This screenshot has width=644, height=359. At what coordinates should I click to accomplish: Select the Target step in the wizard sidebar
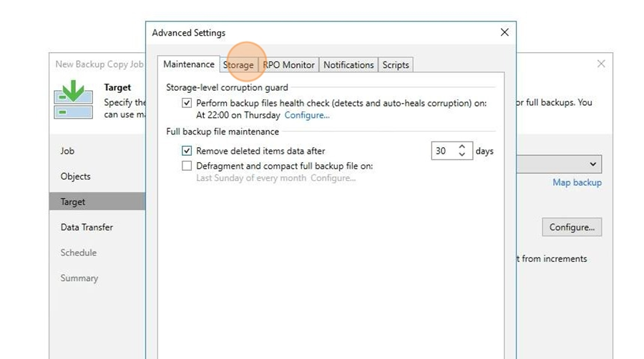(97, 202)
